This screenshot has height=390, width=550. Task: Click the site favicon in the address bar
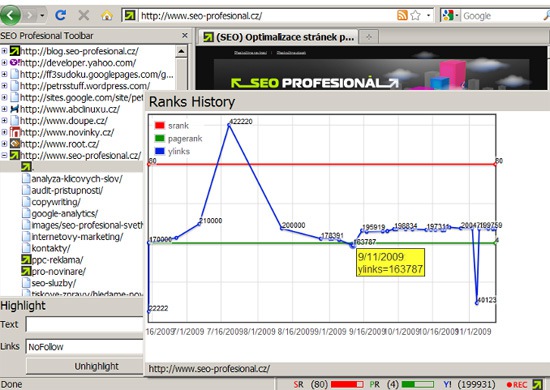130,15
